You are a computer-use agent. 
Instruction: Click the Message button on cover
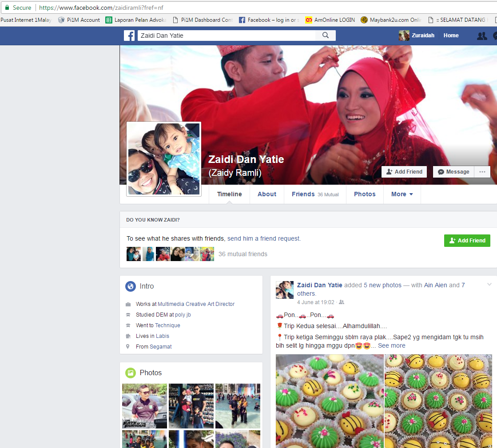(x=453, y=172)
